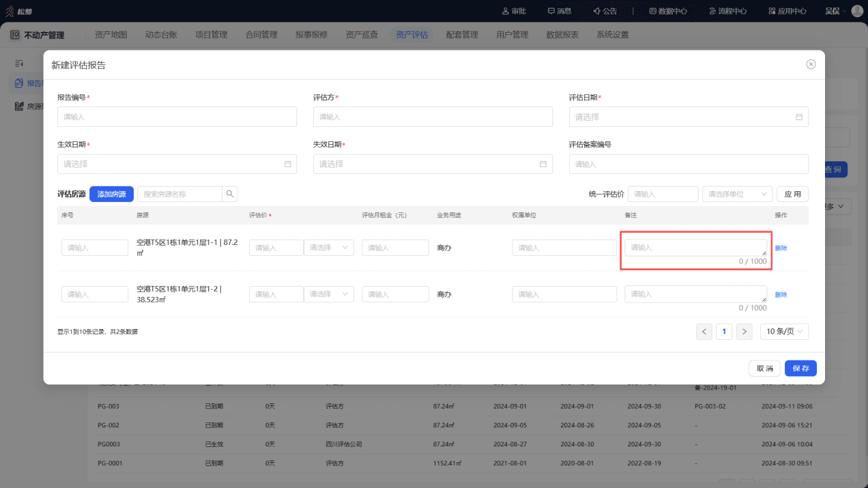Click 保存 to save the report
This screenshot has height=488, width=868.
pos(800,368)
